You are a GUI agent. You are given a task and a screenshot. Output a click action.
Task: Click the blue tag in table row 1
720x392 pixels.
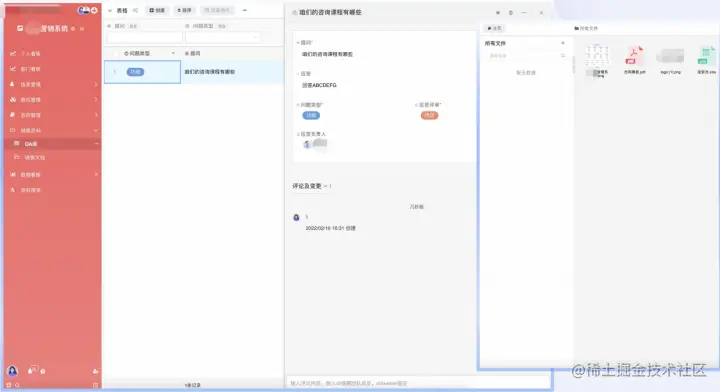(x=135, y=72)
